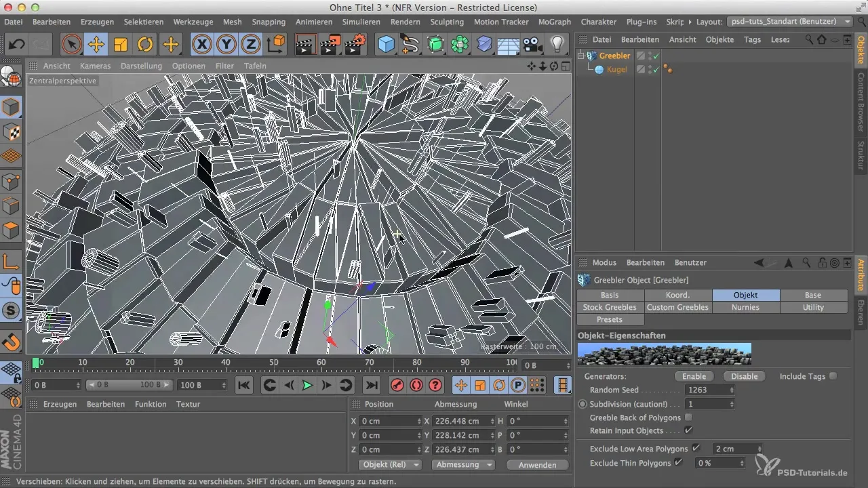Open the Presets tab
868x488 pixels.
(610, 319)
